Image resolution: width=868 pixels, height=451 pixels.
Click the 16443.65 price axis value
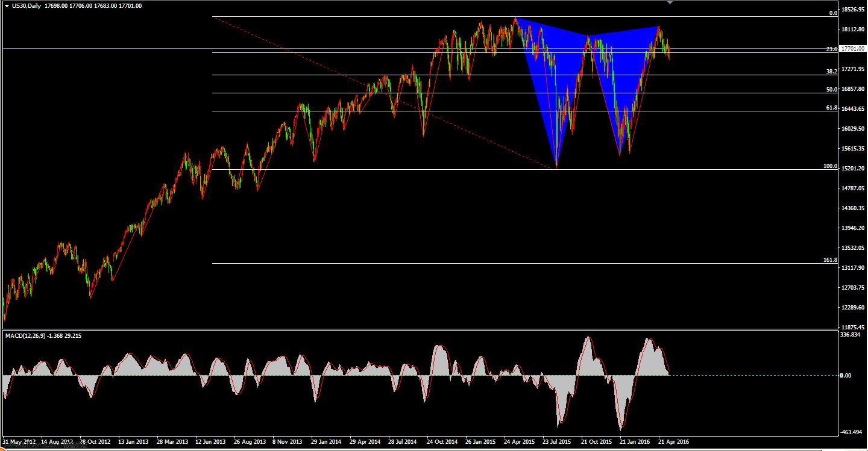853,109
